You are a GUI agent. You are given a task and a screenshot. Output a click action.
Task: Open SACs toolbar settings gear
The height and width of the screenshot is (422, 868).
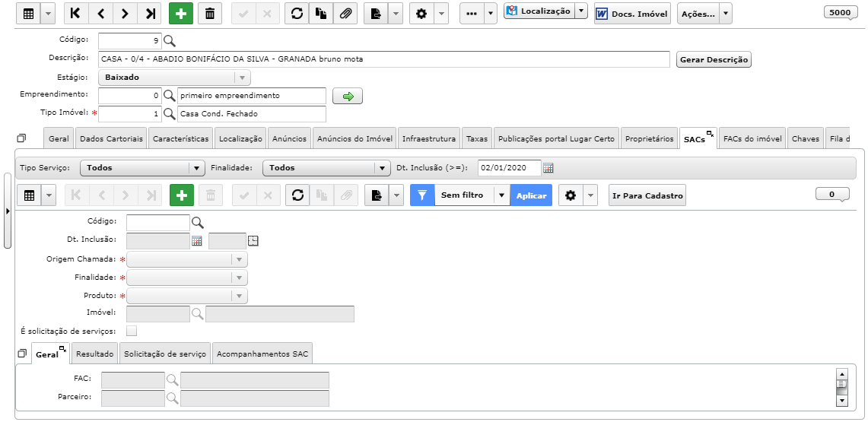click(571, 195)
